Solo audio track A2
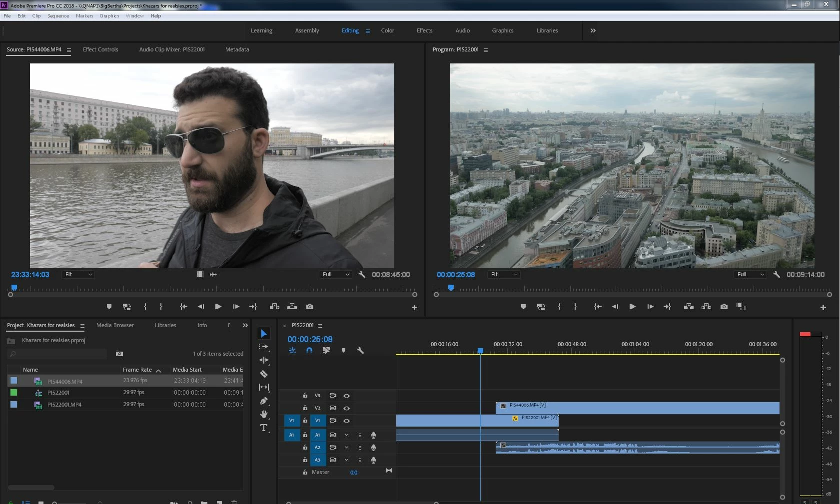Viewport: 840px width, 504px height. pyautogui.click(x=360, y=448)
